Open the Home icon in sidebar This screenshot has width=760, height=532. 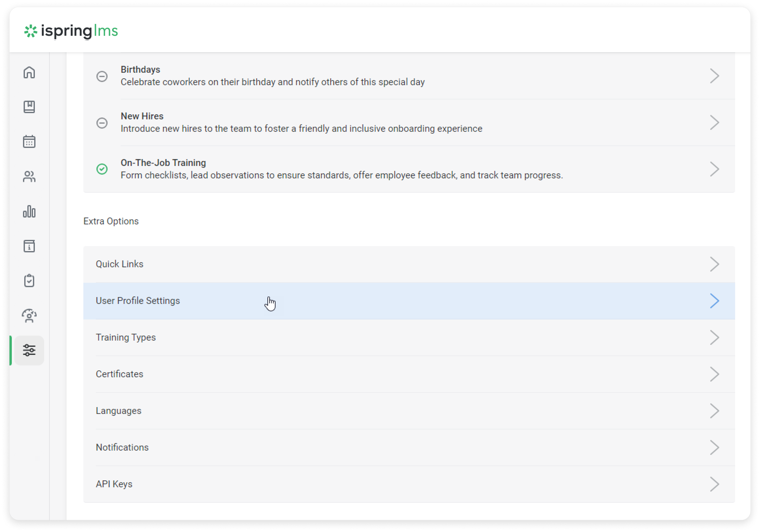[x=29, y=72]
